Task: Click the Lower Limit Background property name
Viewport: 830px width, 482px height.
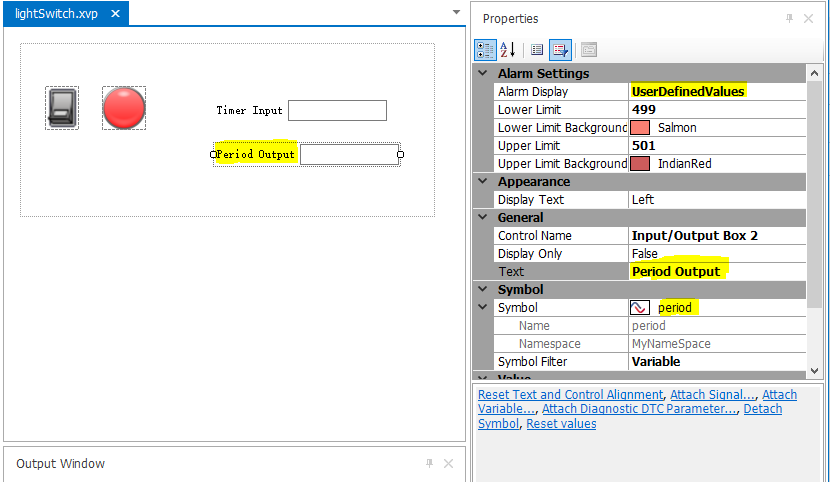Action: (562, 128)
